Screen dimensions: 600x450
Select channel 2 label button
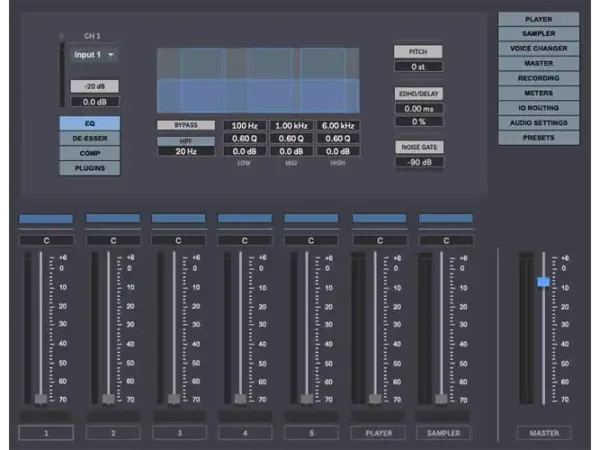pyautogui.click(x=113, y=433)
